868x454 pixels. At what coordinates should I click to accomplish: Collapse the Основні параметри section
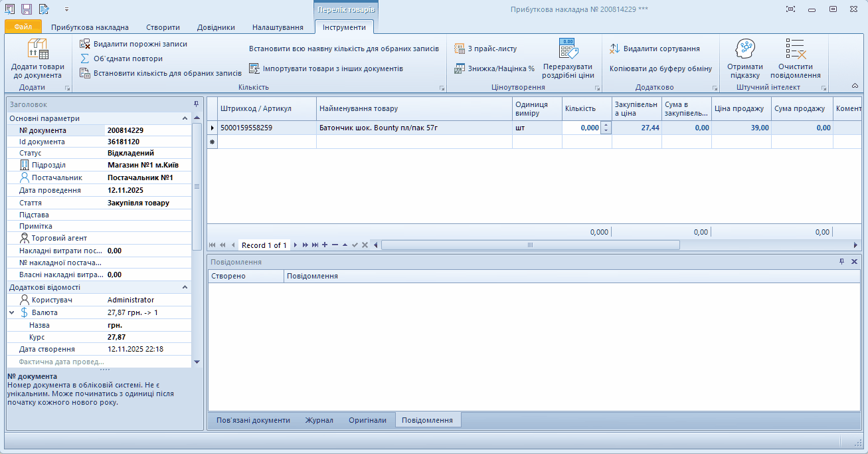pos(185,118)
